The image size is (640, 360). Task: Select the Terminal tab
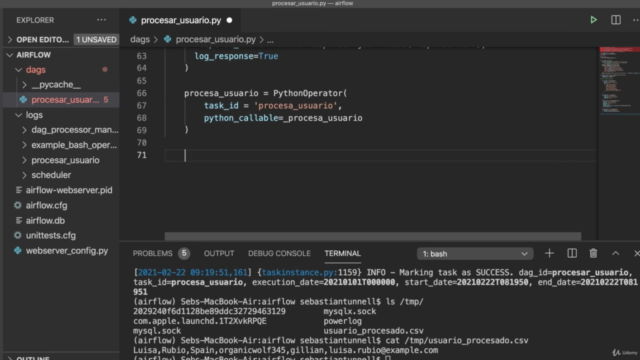tap(342, 253)
